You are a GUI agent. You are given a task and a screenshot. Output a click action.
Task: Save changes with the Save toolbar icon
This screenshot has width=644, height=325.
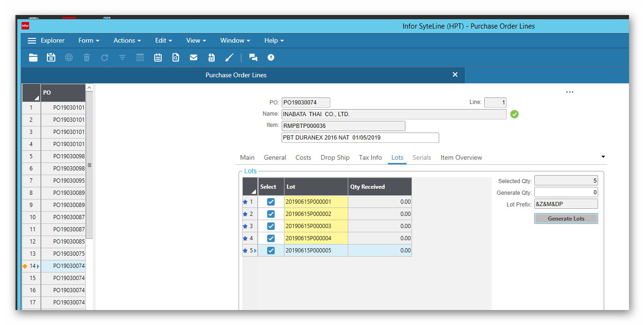pos(51,57)
